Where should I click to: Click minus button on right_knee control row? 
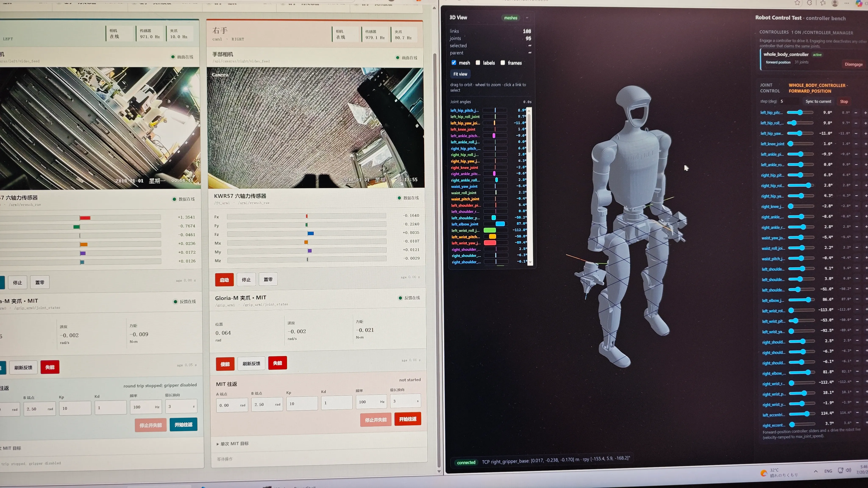[x=856, y=206]
